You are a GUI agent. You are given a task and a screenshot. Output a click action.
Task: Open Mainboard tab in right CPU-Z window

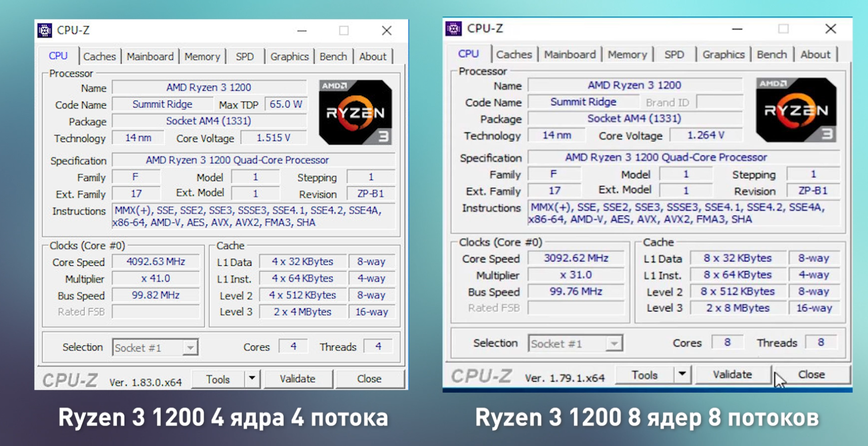click(x=570, y=54)
